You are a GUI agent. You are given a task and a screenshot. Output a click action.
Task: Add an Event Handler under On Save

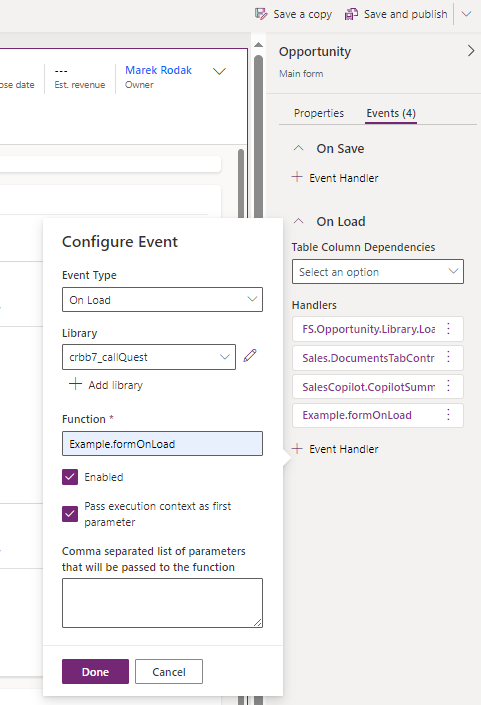click(335, 178)
